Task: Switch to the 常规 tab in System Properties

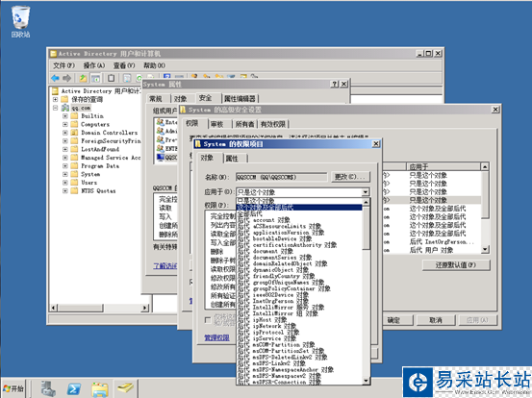Action: pos(156,99)
